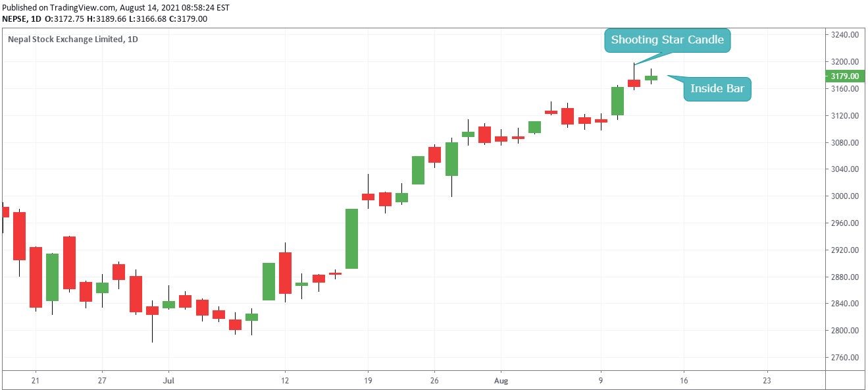Click the Inside Bar callout label
This screenshot has width=868, height=390.
(x=717, y=89)
